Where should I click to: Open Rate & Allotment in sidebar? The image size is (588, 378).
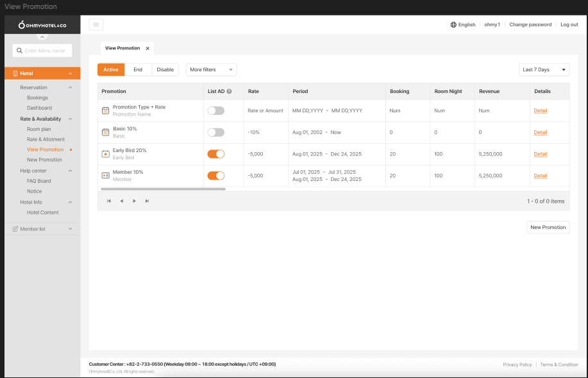pos(46,139)
